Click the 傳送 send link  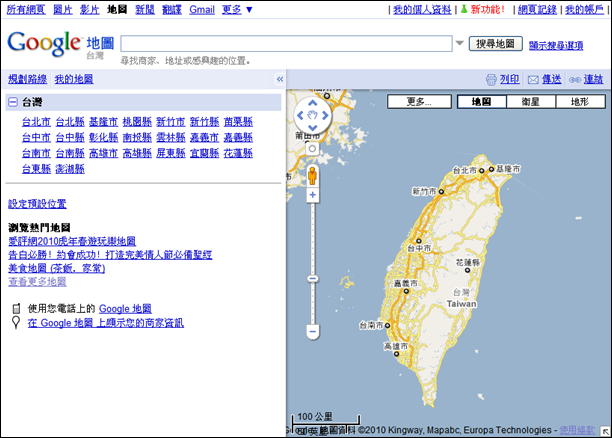(552, 80)
